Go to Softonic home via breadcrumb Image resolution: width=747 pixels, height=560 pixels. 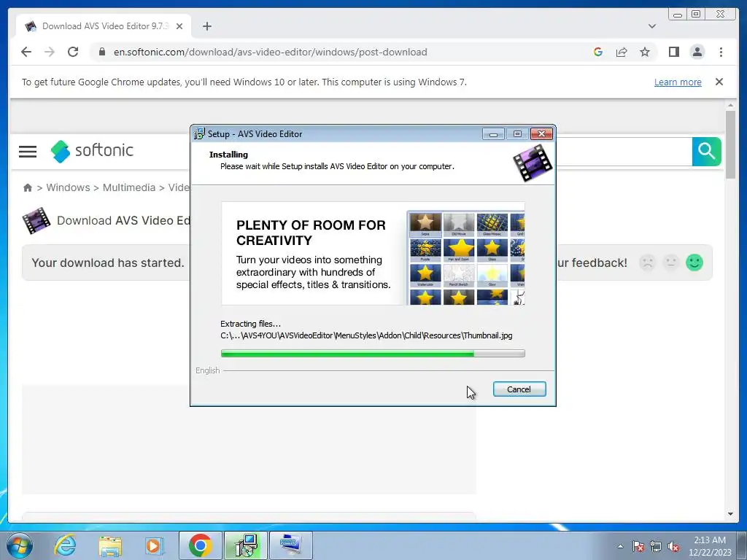(28, 187)
